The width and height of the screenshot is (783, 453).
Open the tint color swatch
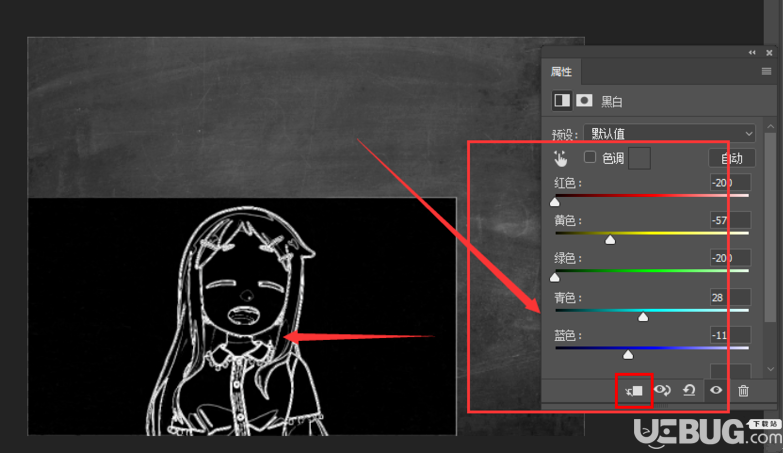pyautogui.click(x=639, y=158)
